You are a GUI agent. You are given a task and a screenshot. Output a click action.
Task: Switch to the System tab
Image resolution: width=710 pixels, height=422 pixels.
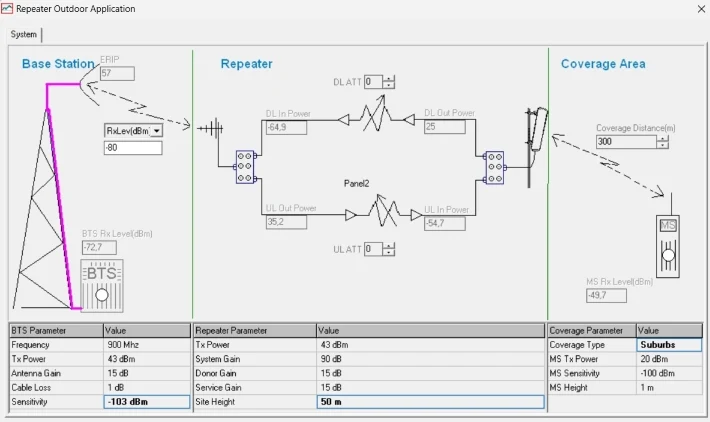24,34
